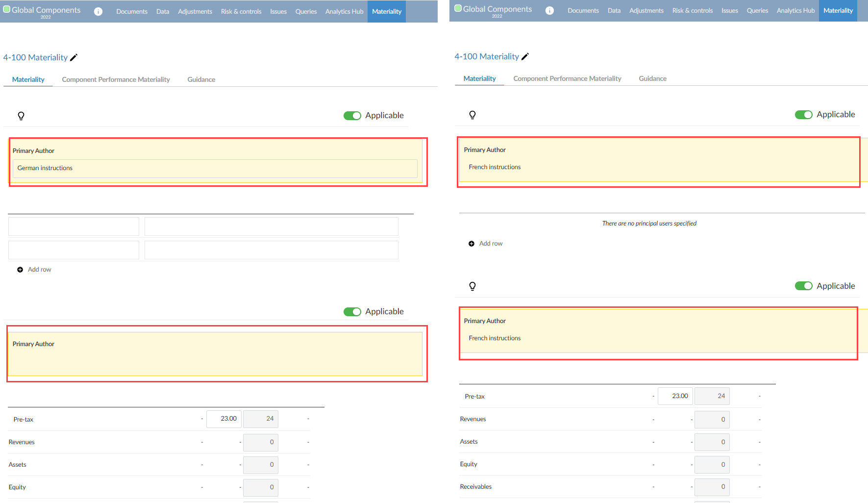The image size is (868, 503).
Task: Click green Global Components icon in left pane
Action: (7, 9)
